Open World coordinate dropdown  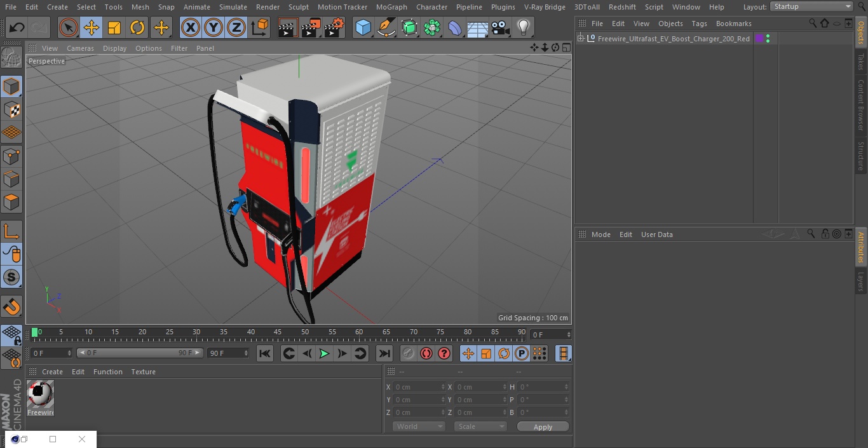click(x=418, y=426)
